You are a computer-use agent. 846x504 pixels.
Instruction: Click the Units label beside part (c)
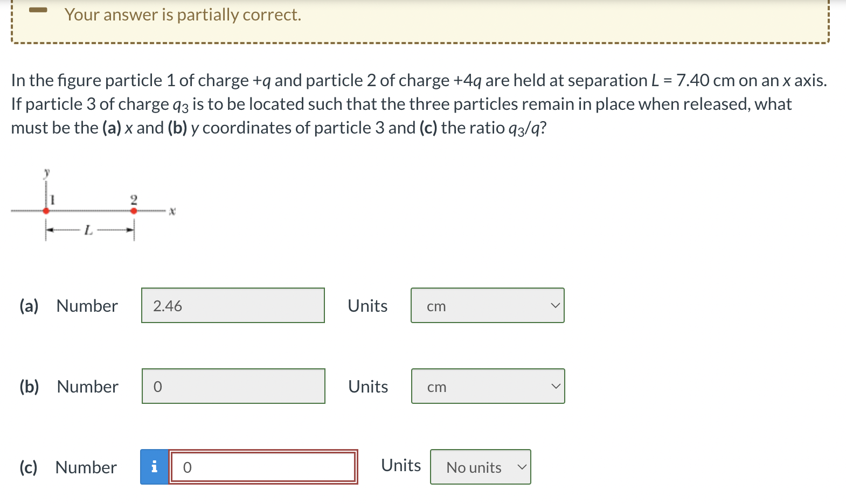[400, 465]
